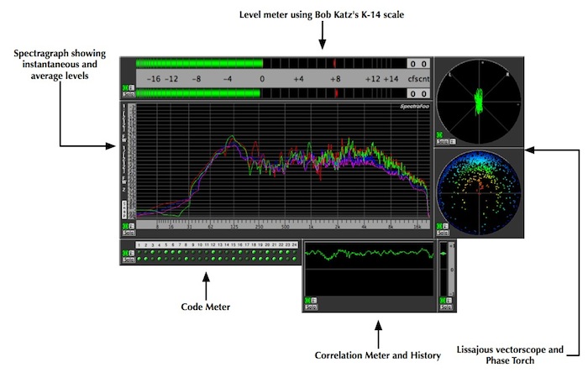Toggle the level meter's green power icon
This screenshot has height=373, width=588.
pos(125,87)
